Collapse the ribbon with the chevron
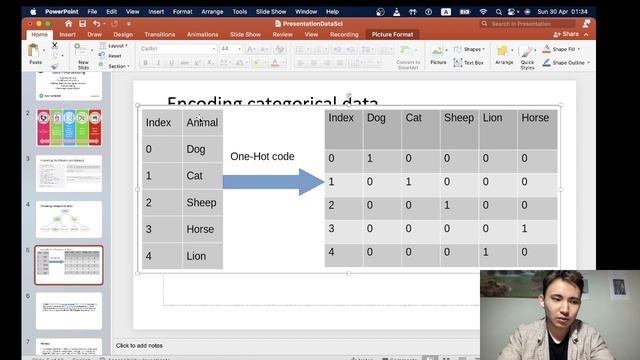Viewport: 640px width, 360px height. click(586, 35)
